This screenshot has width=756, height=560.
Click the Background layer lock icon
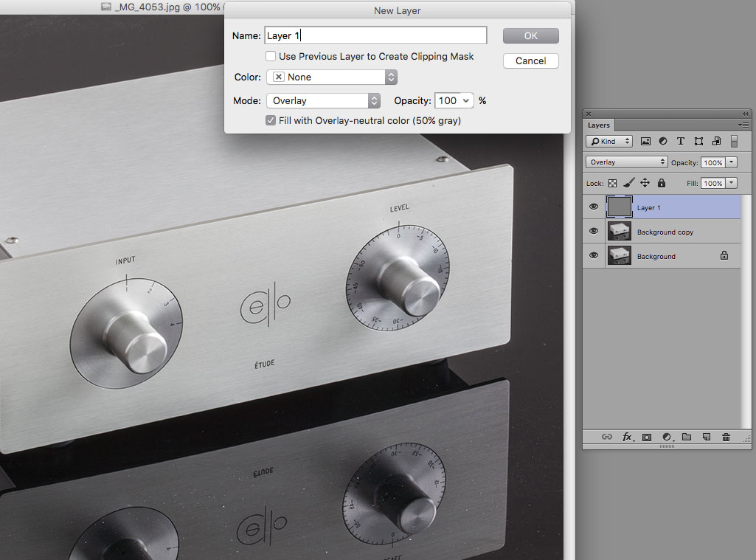tap(724, 255)
